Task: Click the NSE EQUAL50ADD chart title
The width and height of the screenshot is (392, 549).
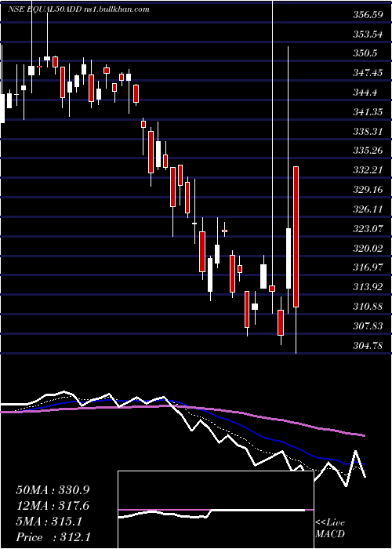Action: pos(78,9)
